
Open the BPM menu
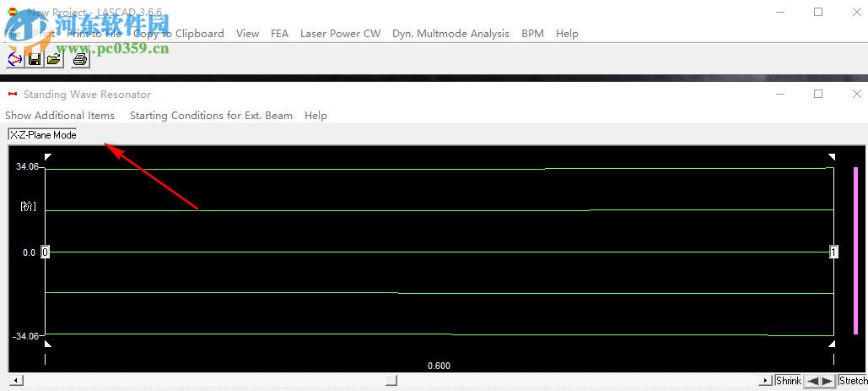532,34
